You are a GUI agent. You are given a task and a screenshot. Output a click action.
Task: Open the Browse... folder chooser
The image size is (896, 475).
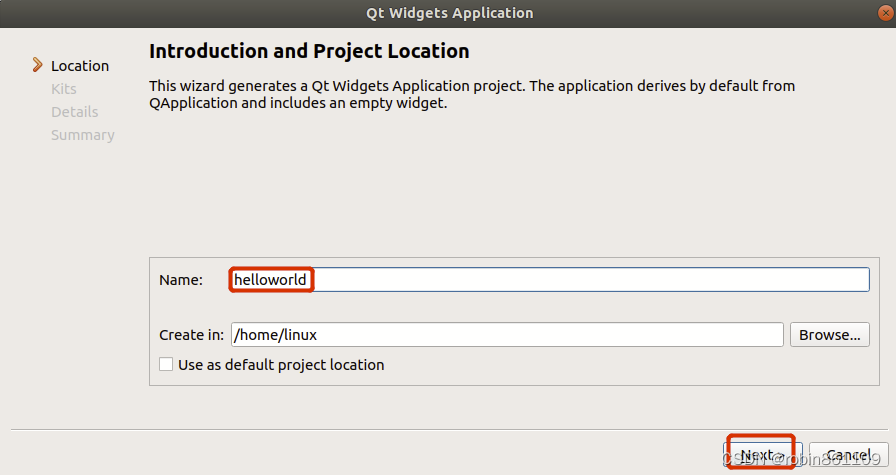pyautogui.click(x=830, y=334)
